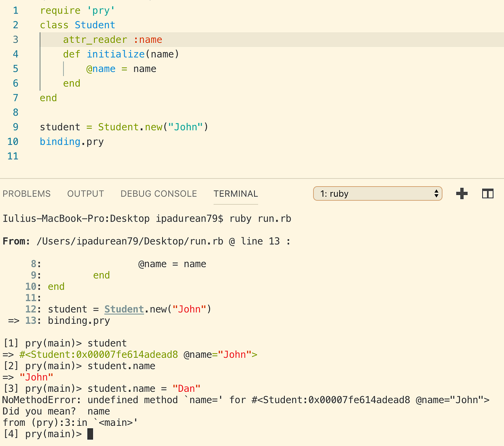Open a new terminal with the plus icon
Image resolution: width=504 pixels, height=446 pixels.
tap(462, 193)
